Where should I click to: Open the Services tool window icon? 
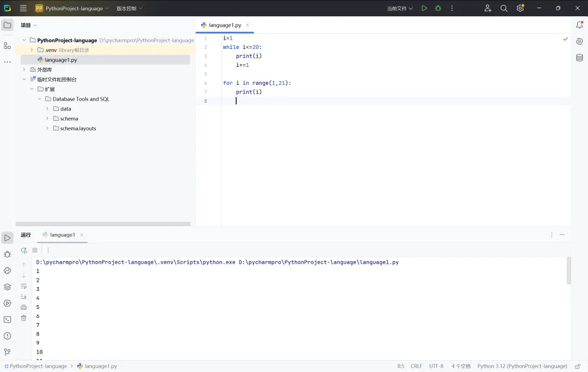pos(7,303)
